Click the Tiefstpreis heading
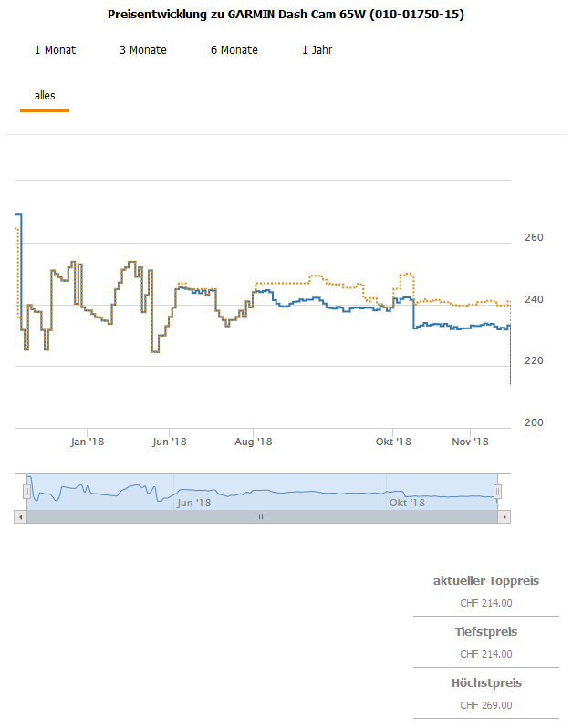The width and height of the screenshot is (572, 728). tap(485, 632)
